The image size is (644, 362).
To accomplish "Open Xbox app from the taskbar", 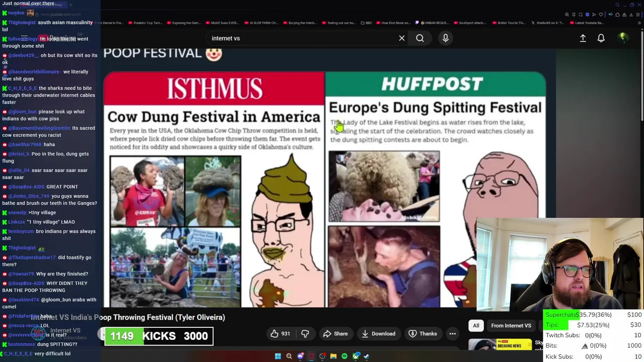I will [356, 356].
